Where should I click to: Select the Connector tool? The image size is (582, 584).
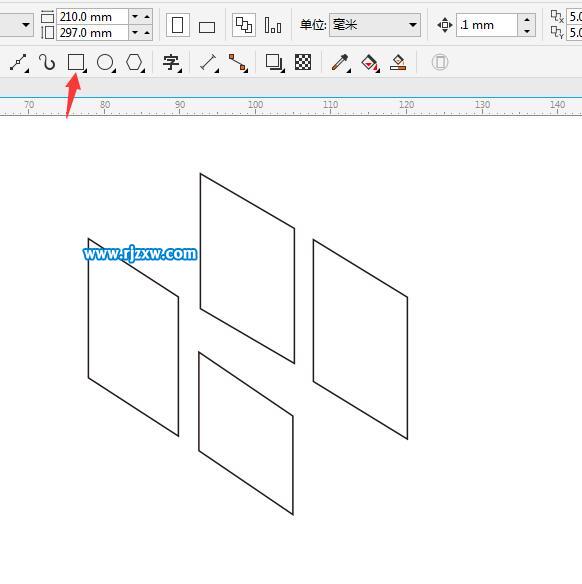point(238,62)
